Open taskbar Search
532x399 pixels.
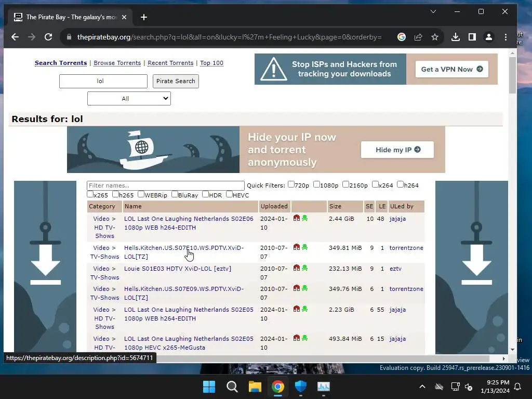point(232,387)
